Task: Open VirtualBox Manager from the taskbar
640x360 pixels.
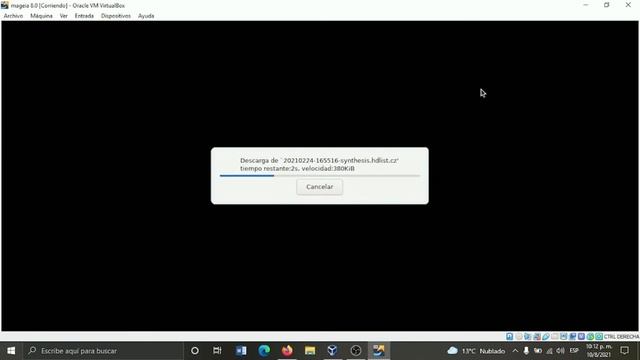Action: [333, 351]
